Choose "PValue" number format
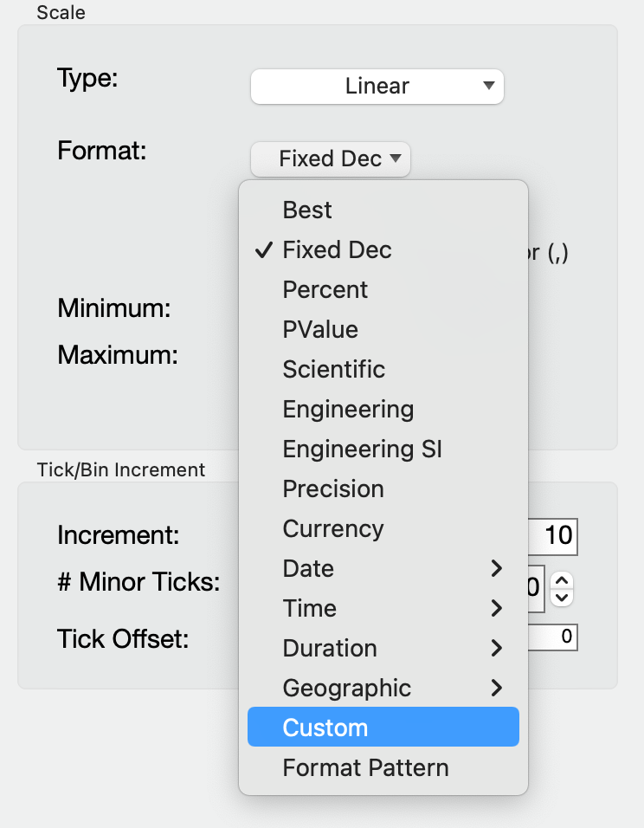 coord(319,329)
